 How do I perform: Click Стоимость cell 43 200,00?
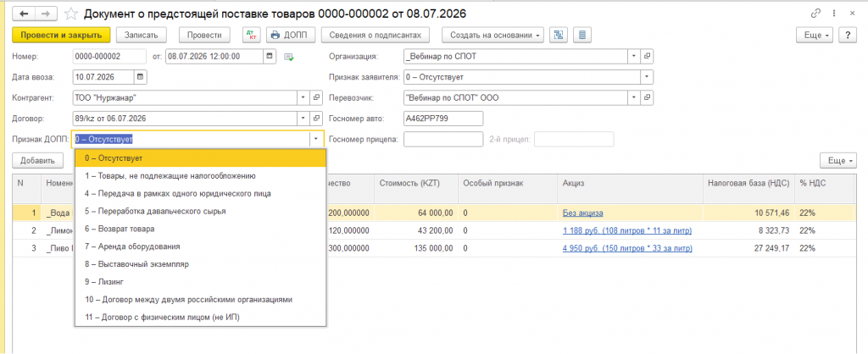coord(415,230)
